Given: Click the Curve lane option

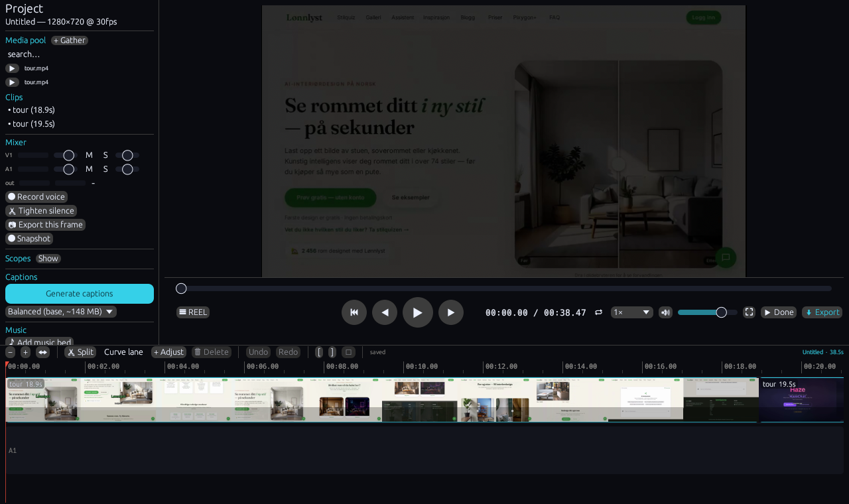Looking at the screenshot, I should pyautogui.click(x=123, y=352).
